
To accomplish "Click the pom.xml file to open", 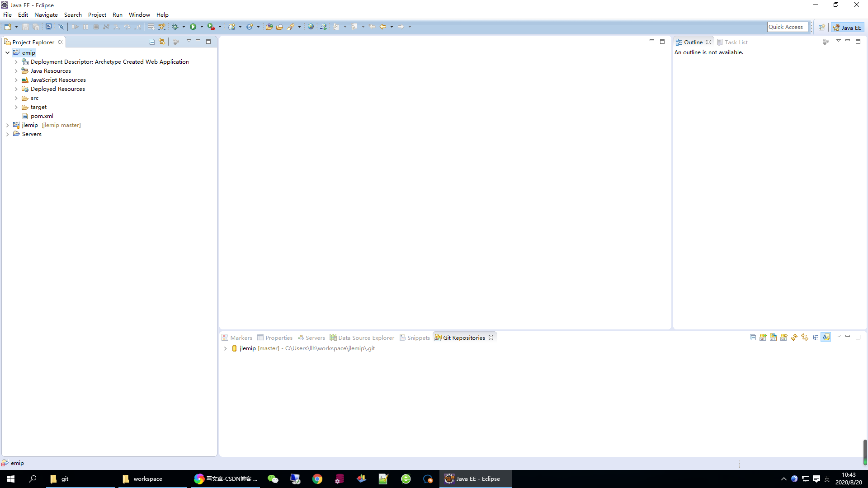I will point(42,116).
